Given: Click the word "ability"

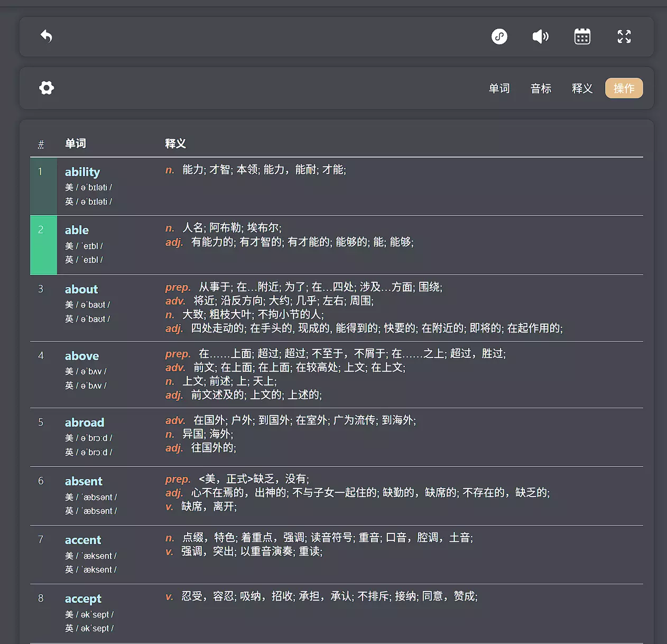Looking at the screenshot, I should 82,172.
